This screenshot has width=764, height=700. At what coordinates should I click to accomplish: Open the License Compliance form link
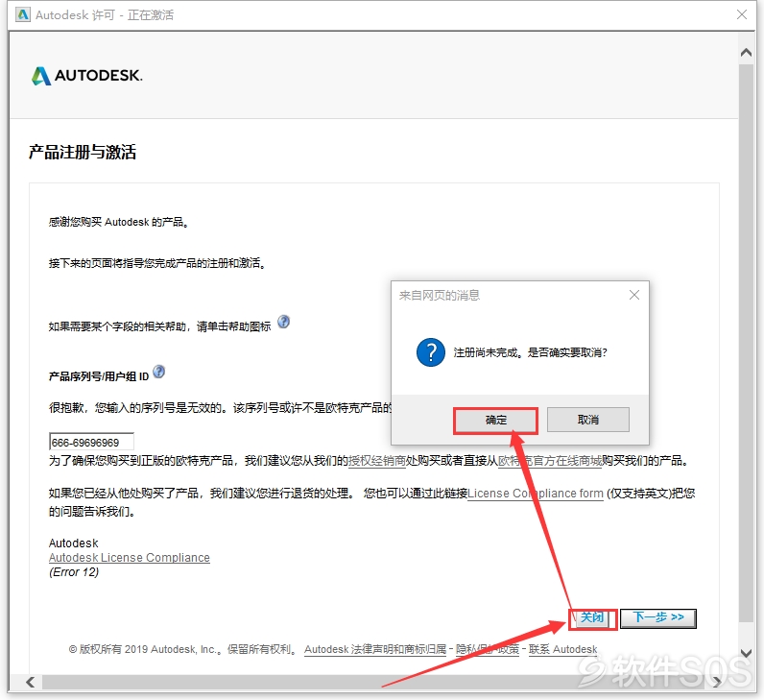tap(535, 494)
